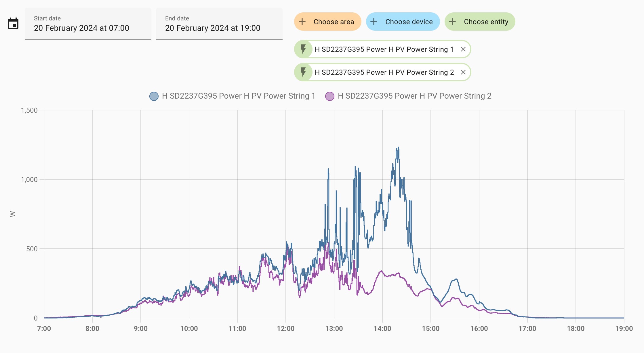Click the 1,500 y-axis label
644x353 pixels.
tap(29, 110)
